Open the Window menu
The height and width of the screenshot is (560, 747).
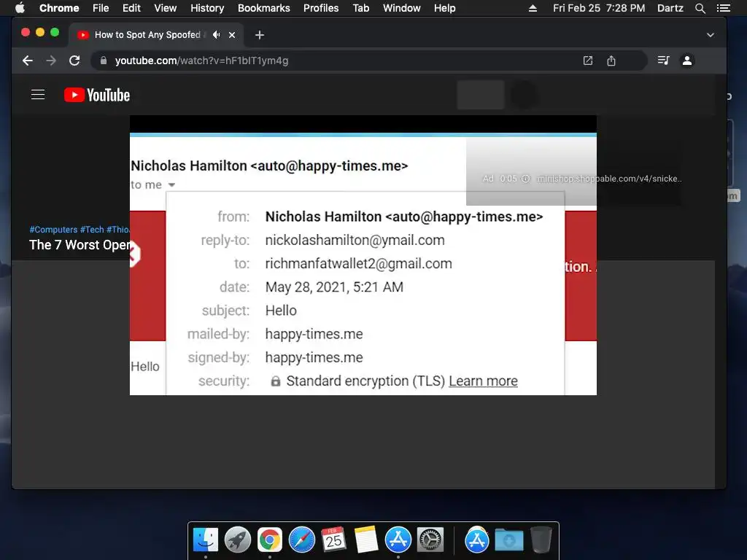pyautogui.click(x=402, y=8)
